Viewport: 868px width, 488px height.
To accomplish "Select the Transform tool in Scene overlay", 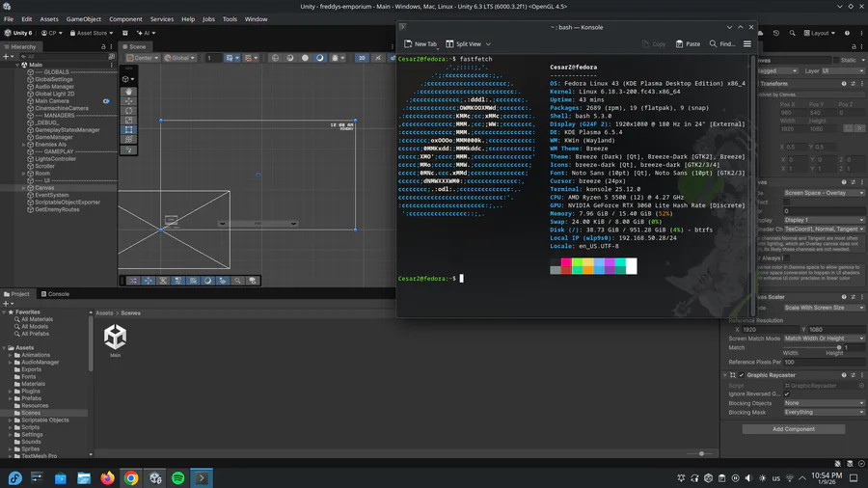I will [128, 139].
